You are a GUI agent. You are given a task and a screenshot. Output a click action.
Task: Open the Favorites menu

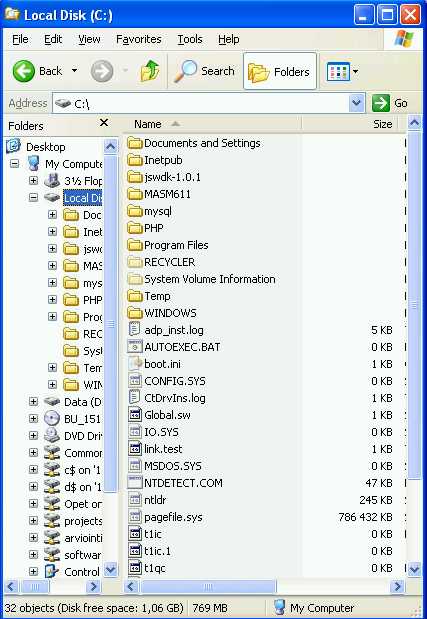pos(139,39)
